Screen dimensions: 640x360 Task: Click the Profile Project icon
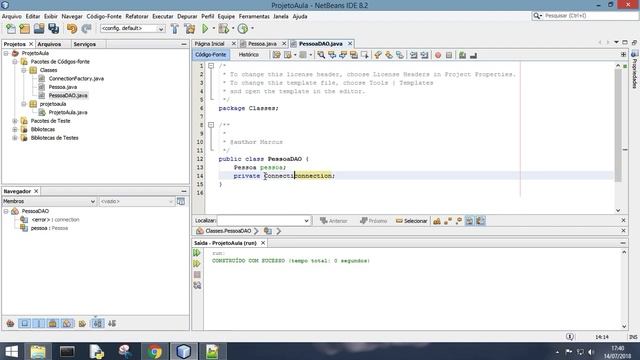click(243, 29)
